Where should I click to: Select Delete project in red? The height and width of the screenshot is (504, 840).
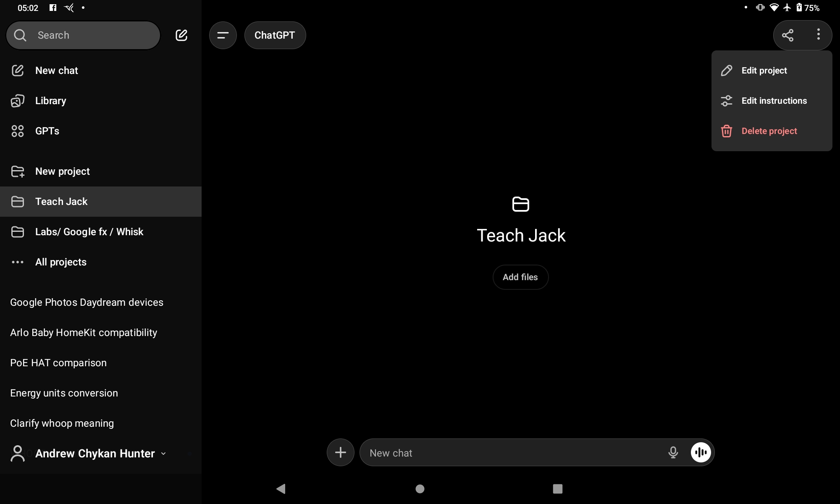click(769, 131)
